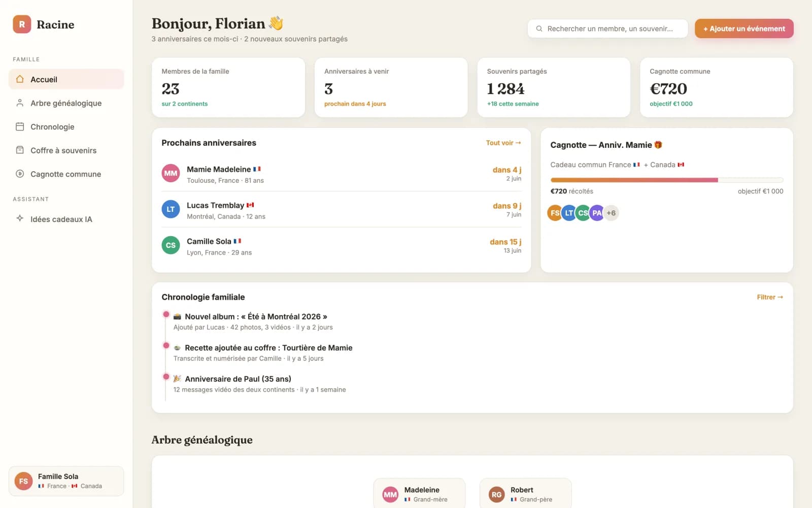The width and height of the screenshot is (812, 508).
Task: Open Cagnotte commune in sidebar
Action: click(66, 174)
